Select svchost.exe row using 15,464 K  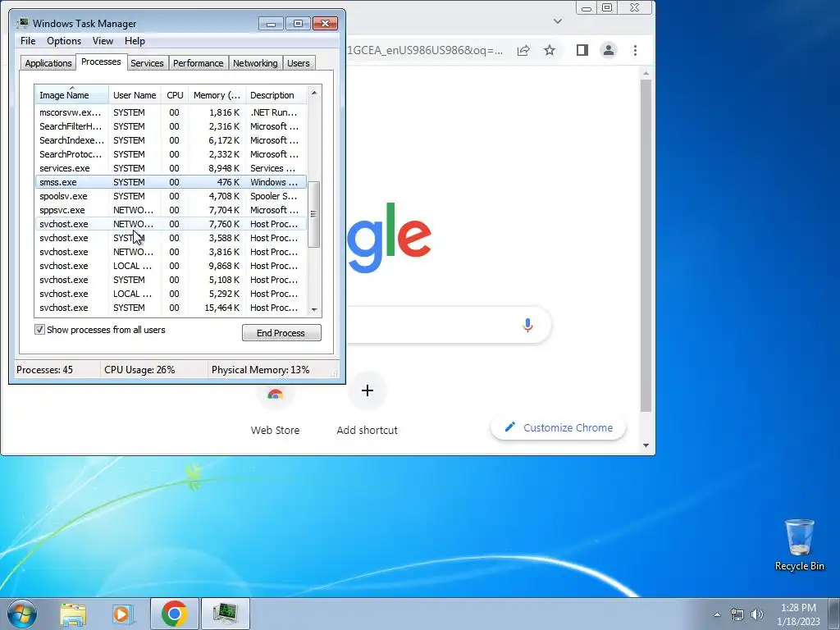click(x=171, y=308)
